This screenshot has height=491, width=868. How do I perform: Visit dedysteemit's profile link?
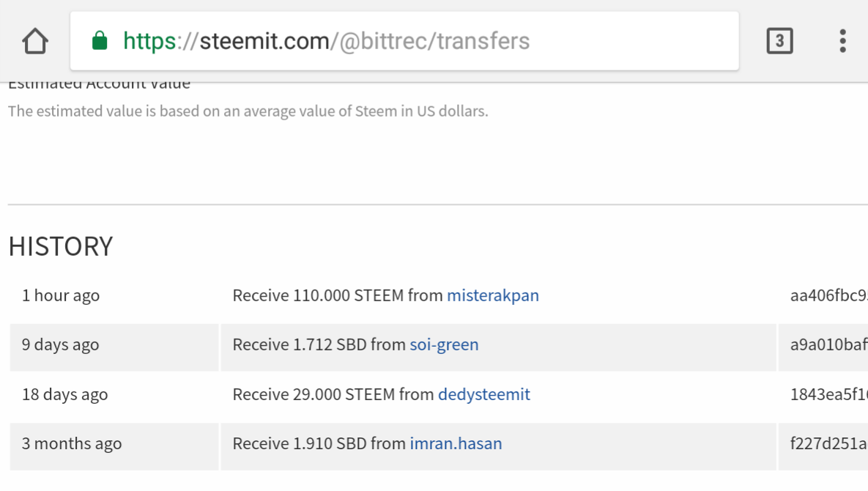(x=484, y=395)
